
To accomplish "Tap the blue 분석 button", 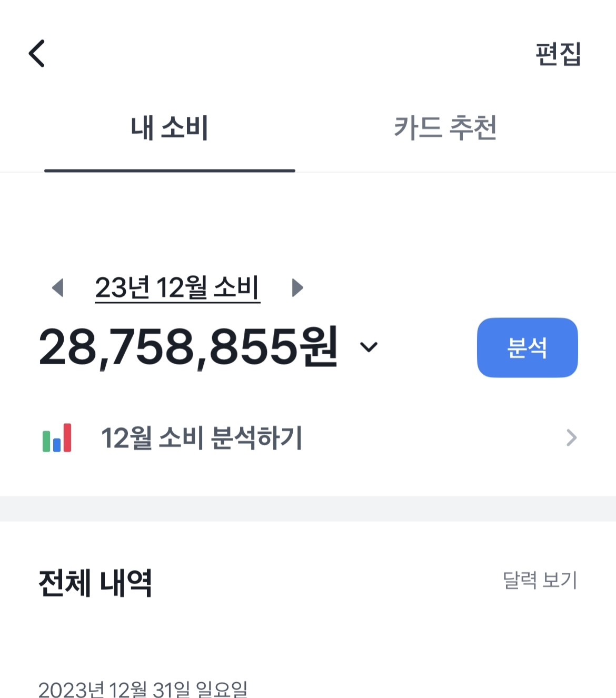I will tap(528, 347).
